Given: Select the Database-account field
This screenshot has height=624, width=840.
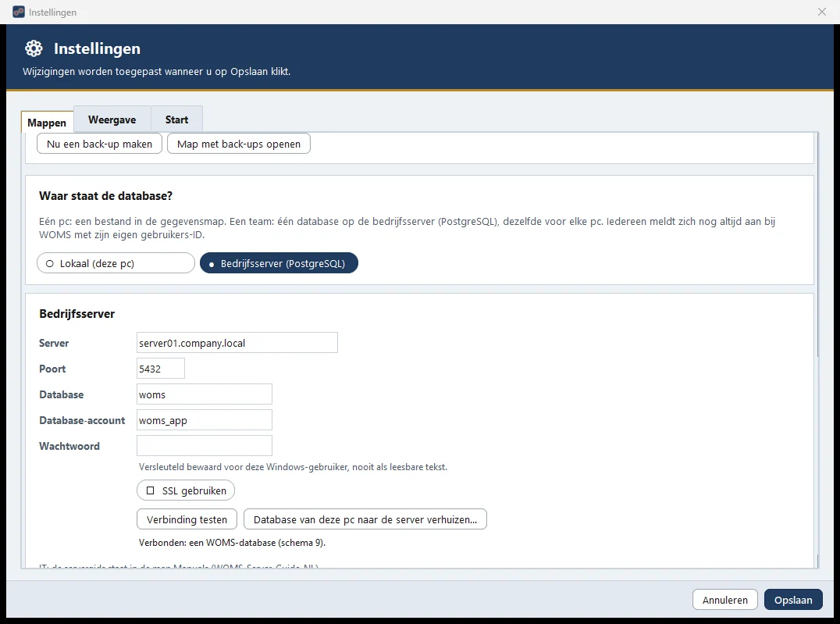Looking at the screenshot, I should [205, 420].
